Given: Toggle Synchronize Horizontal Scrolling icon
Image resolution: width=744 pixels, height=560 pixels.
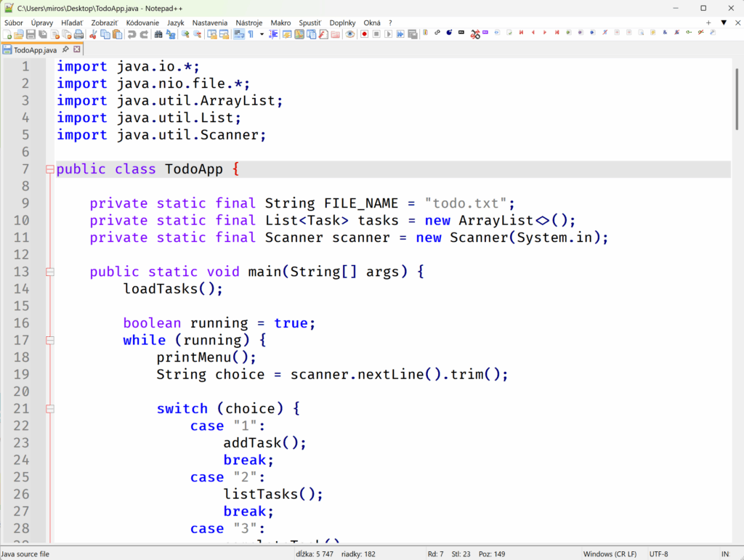Looking at the screenshot, I should coord(224,34).
